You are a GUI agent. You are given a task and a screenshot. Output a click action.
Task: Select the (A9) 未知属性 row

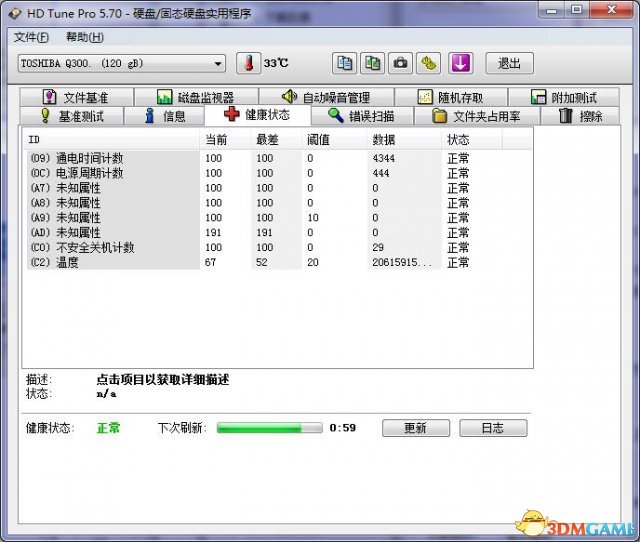tap(279, 218)
